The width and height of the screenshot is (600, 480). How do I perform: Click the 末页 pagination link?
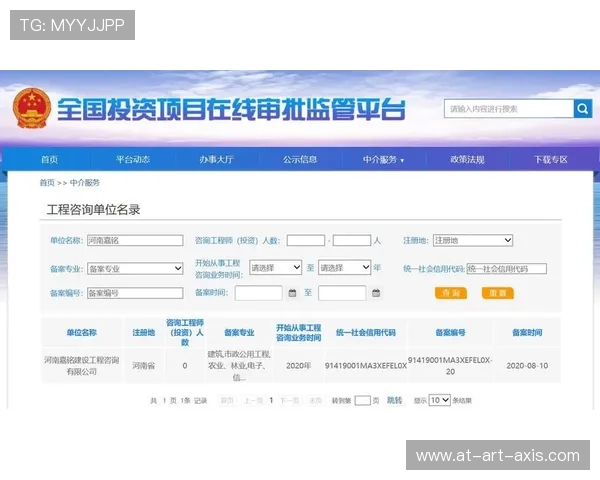(315, 401)
